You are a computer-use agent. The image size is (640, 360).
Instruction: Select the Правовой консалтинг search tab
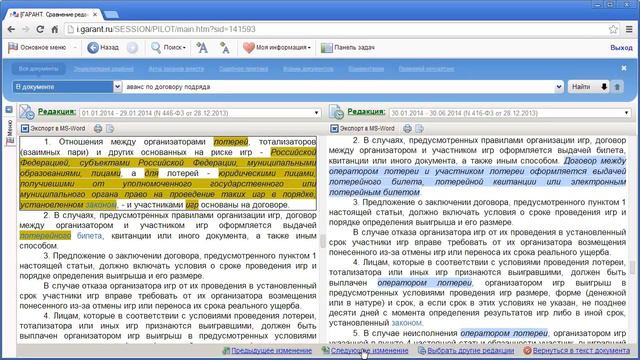427,69
